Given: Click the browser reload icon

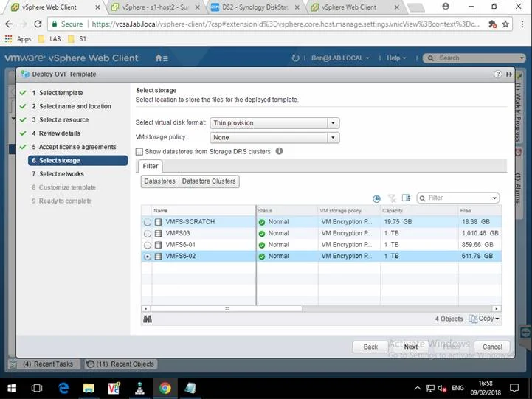Looking at the screenshot, I should point(38,24).
